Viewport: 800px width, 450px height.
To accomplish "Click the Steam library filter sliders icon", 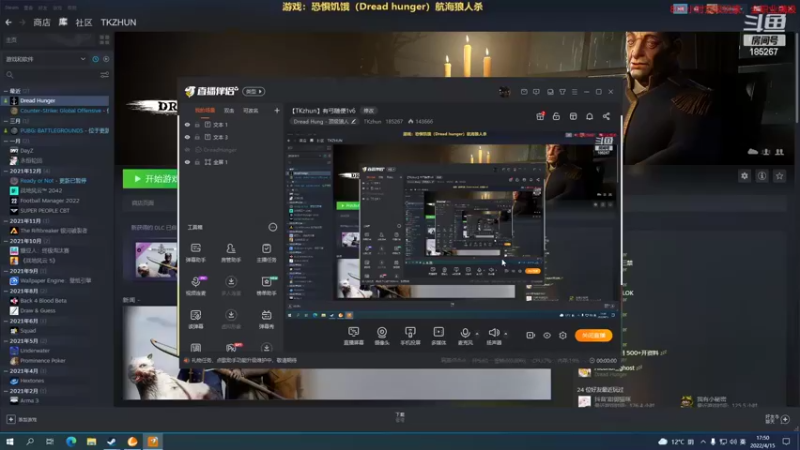I will click(104, 75).
